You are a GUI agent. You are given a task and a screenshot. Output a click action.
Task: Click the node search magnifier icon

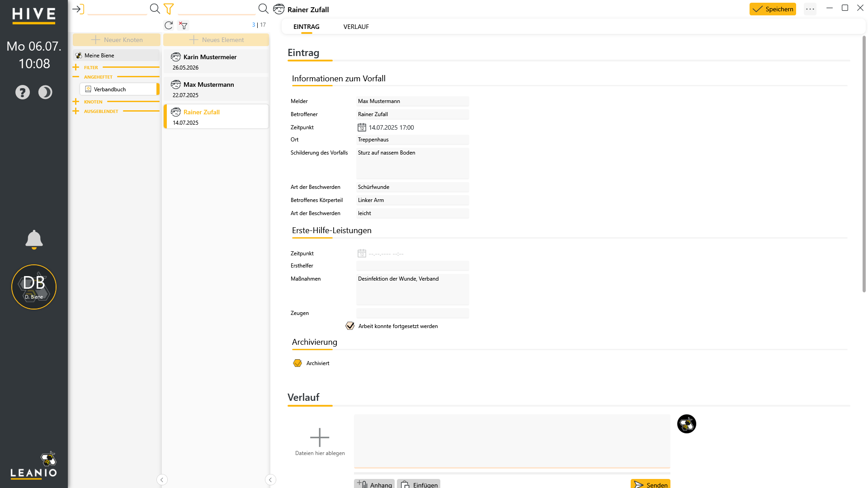(155, 9)
